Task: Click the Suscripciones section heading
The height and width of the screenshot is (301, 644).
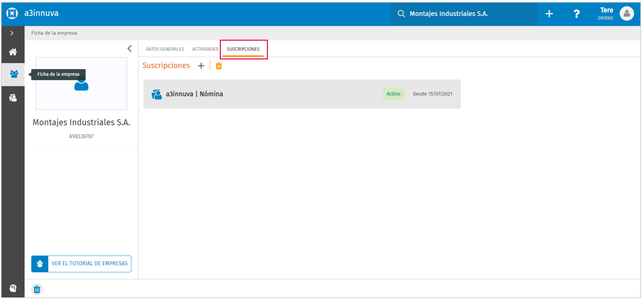Action: point(166,66)
